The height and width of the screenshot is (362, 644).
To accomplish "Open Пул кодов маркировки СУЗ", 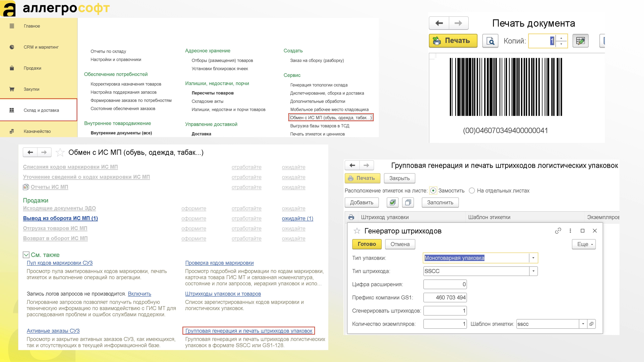I will tap(59, 263).
